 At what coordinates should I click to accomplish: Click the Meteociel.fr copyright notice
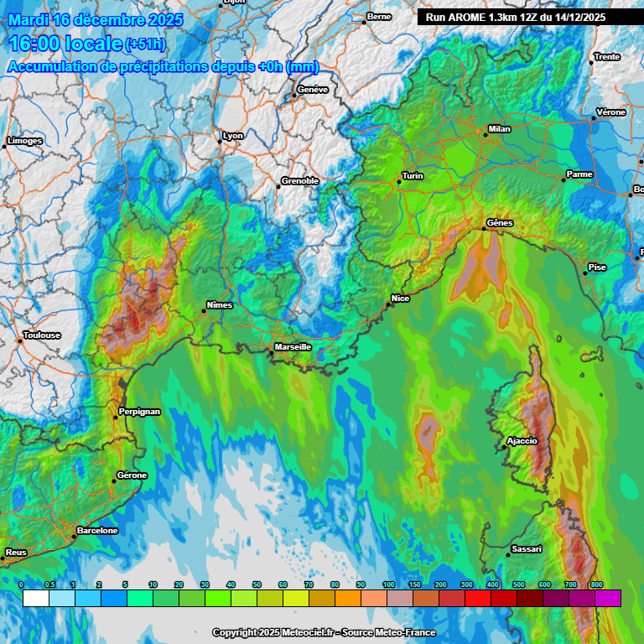tap(324, 632)
